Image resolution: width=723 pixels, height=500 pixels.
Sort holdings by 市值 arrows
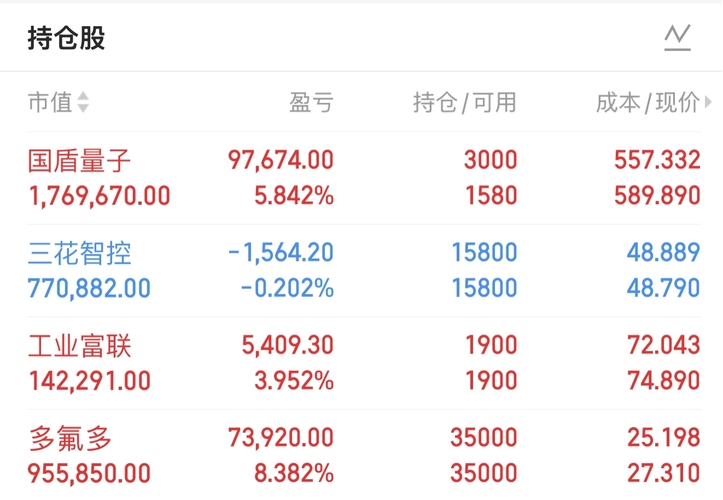(x=83, y=102)
